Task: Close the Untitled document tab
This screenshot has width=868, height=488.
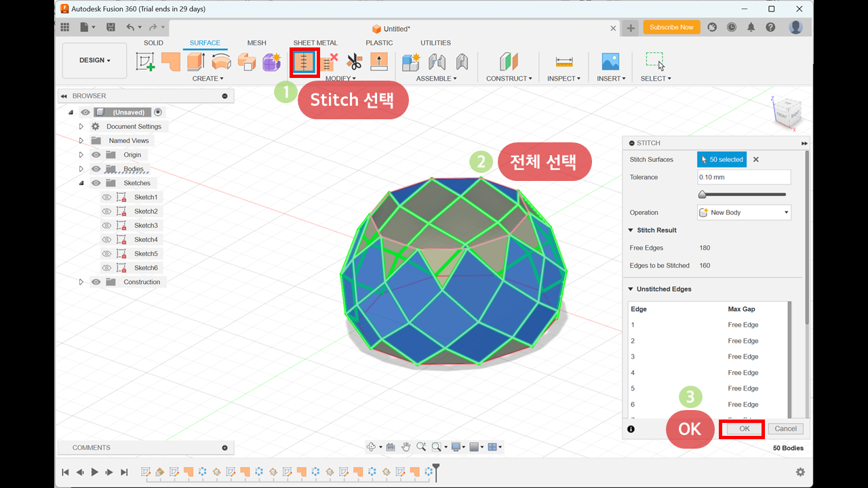Action: click(x=613, y=28)
